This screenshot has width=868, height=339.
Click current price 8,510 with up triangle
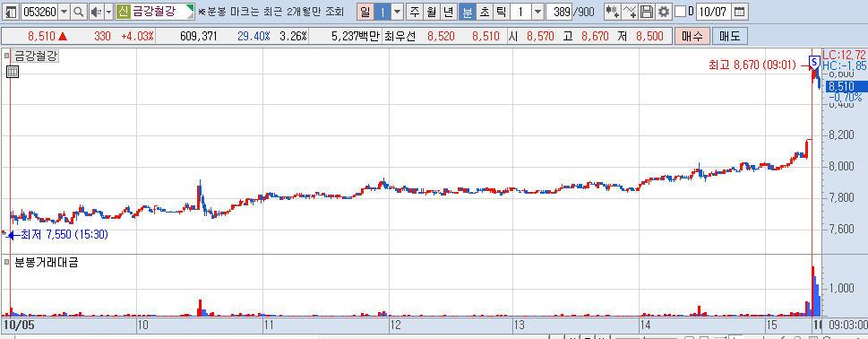coord(47,37)
